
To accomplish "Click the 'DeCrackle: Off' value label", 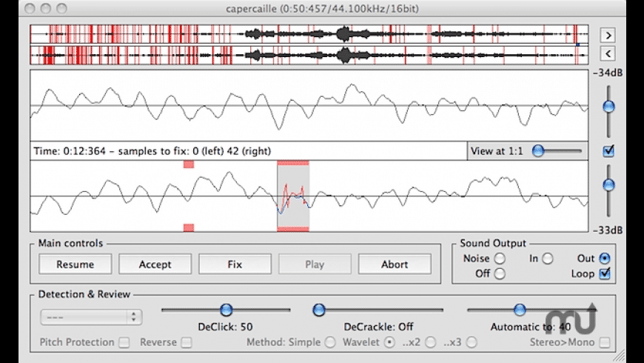I will coord(379,327).
